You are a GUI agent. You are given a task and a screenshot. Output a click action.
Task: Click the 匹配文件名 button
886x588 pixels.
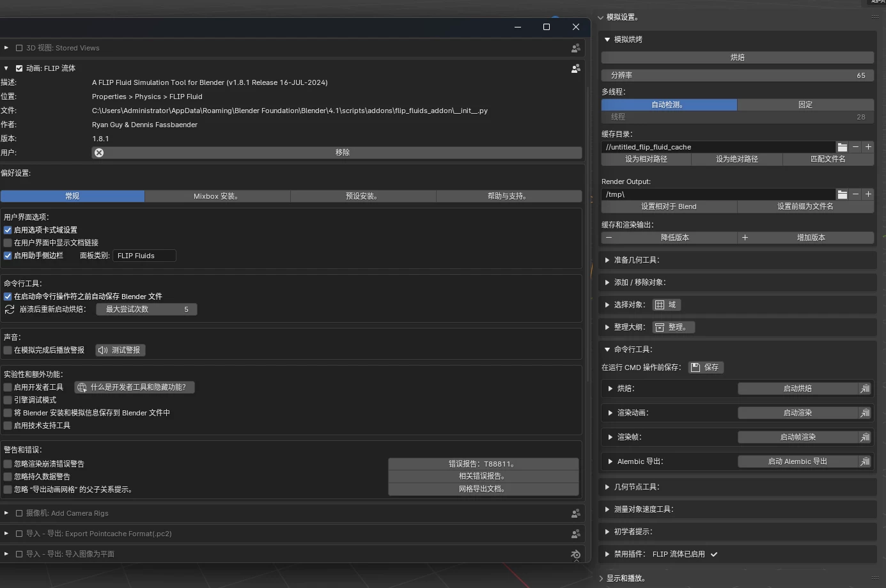[828, 159]
